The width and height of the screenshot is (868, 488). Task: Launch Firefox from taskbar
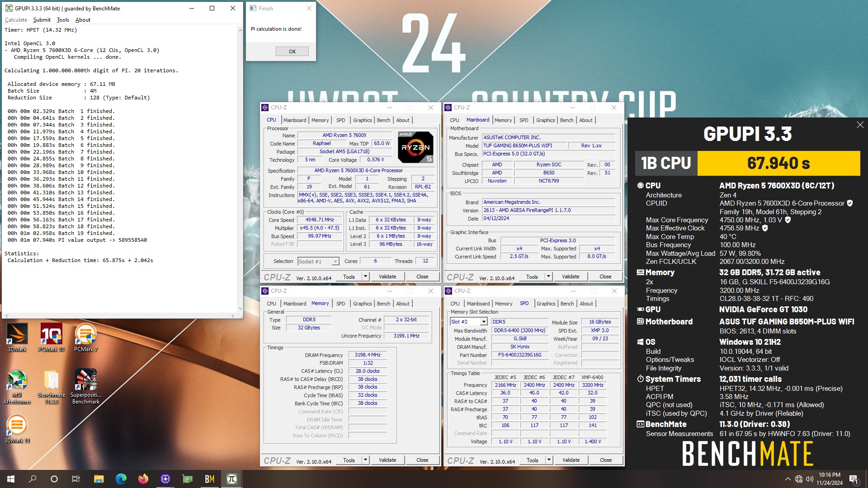coord(143,479)
